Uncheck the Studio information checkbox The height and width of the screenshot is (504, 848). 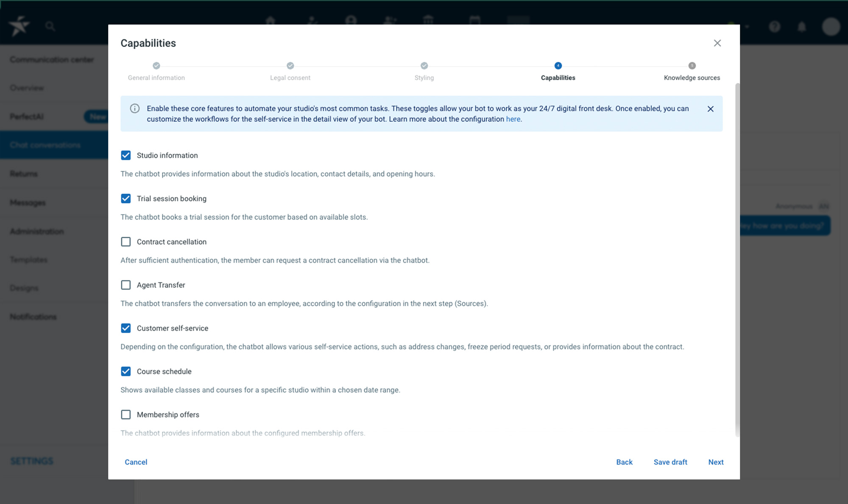[x=126, y=156]
